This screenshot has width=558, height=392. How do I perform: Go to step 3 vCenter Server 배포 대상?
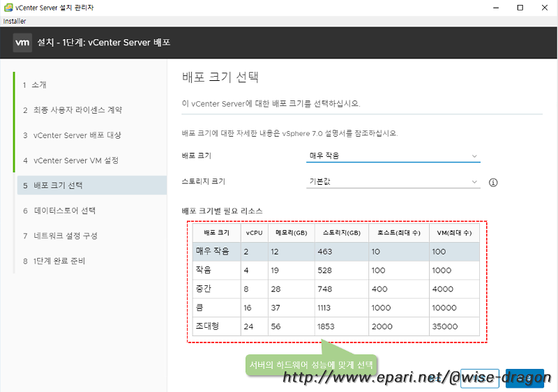(x=72, y=135)
